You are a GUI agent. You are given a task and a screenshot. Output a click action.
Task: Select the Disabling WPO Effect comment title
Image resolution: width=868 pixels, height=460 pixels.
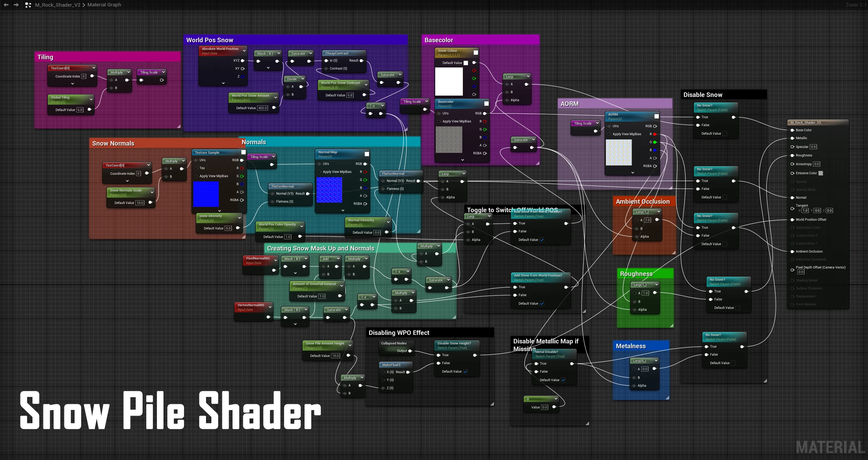tap(399, 333)
